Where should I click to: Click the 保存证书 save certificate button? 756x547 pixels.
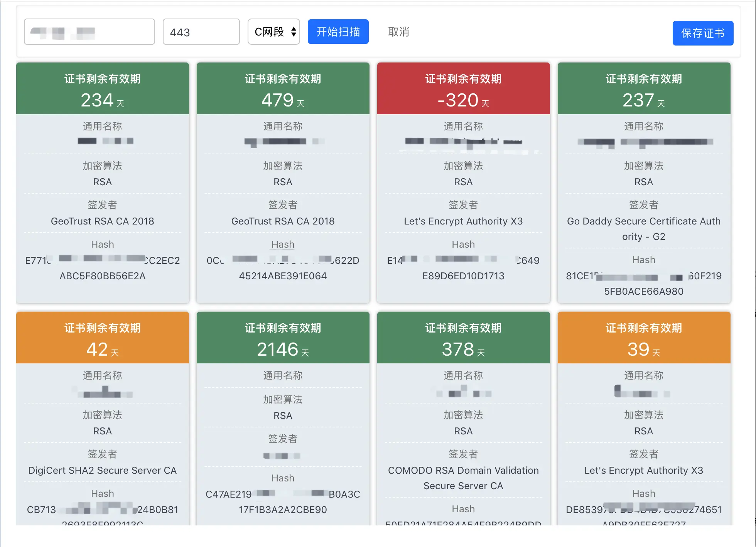(702, 33)
